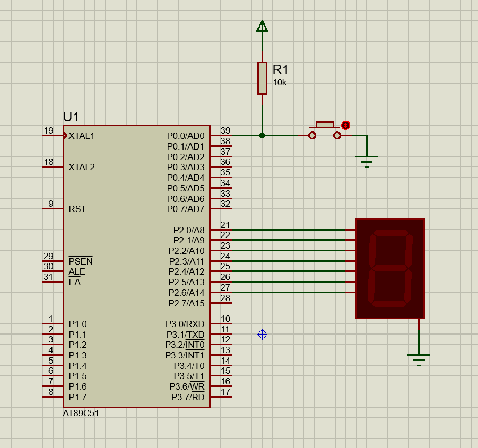Click the P2.0/A8 pin label

189,230
